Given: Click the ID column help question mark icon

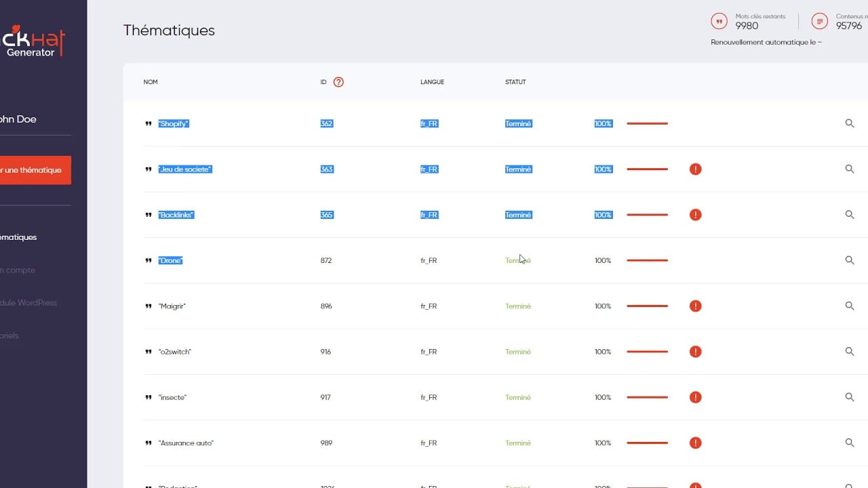Looking at the screenshot, I should tap(338, 82).
